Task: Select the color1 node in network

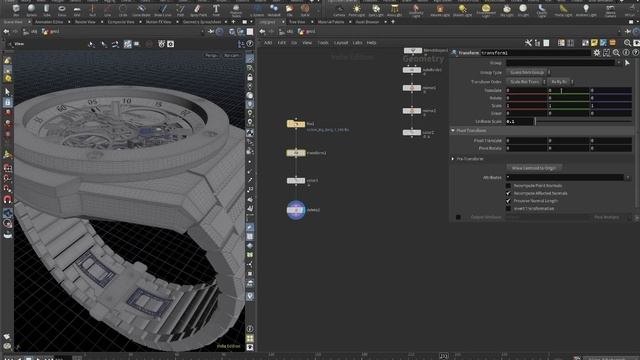Action: [296, 180]
